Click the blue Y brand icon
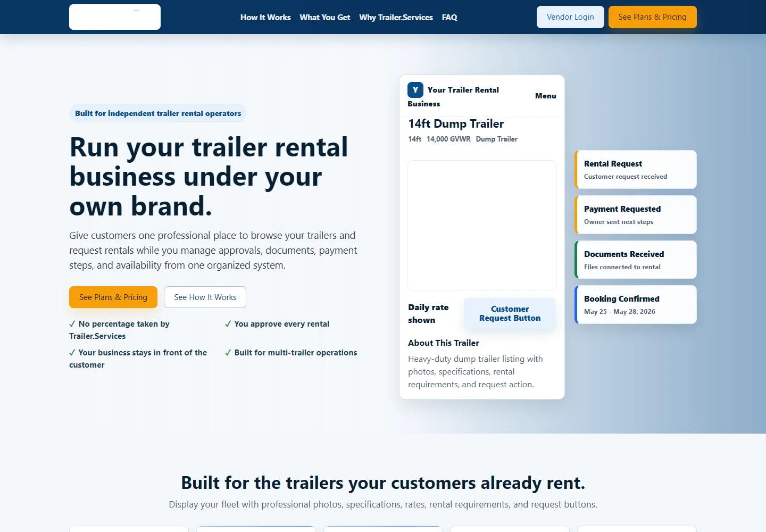This screenshot has width=766, height=532. (x=415, y=90)
